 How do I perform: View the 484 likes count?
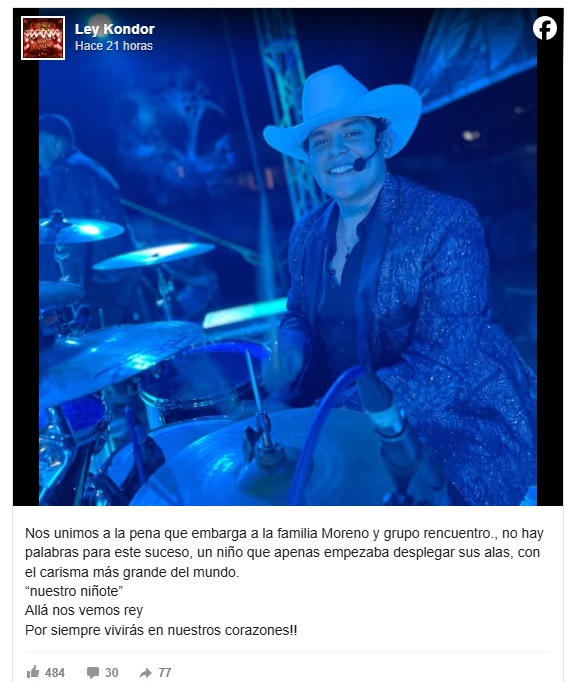coord(55,672)
